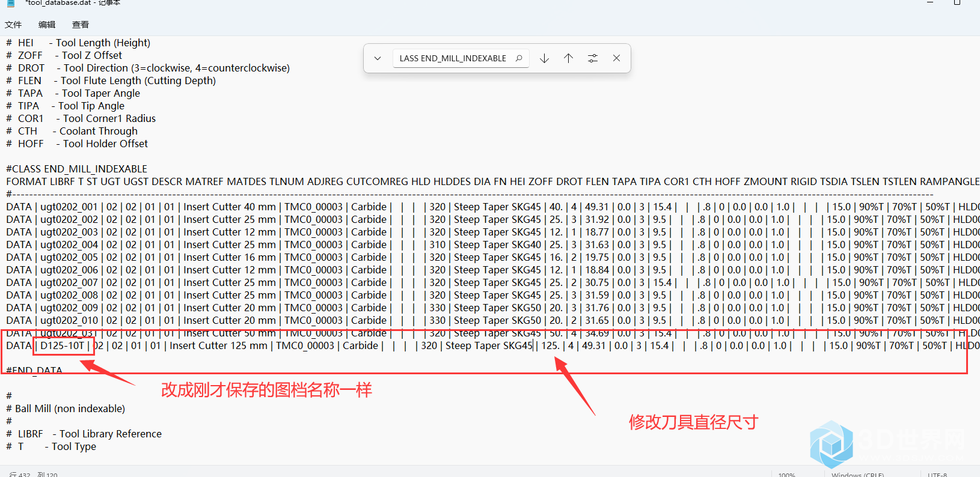
Task: Click the search magnifier icon
Action: click(519, 58)
